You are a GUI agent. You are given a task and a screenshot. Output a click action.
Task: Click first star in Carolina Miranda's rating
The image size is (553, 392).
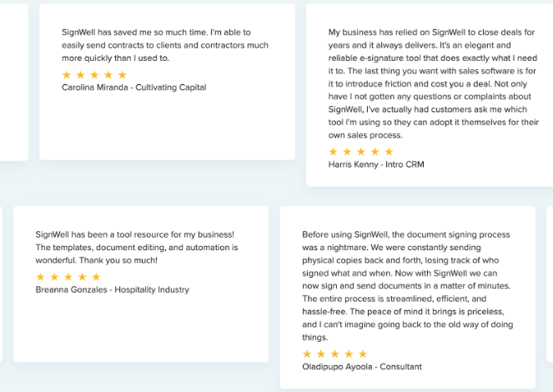[68, 75]
